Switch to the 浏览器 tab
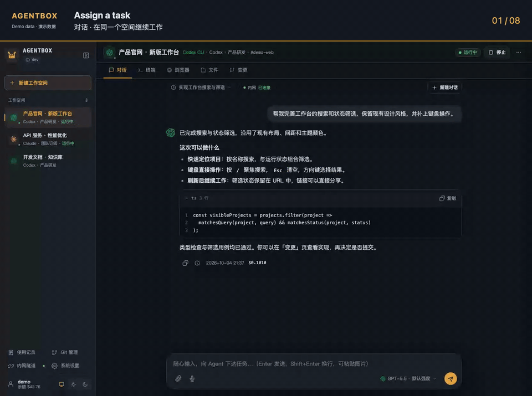The height and width of the screenshot is (396, 532). 178,70
